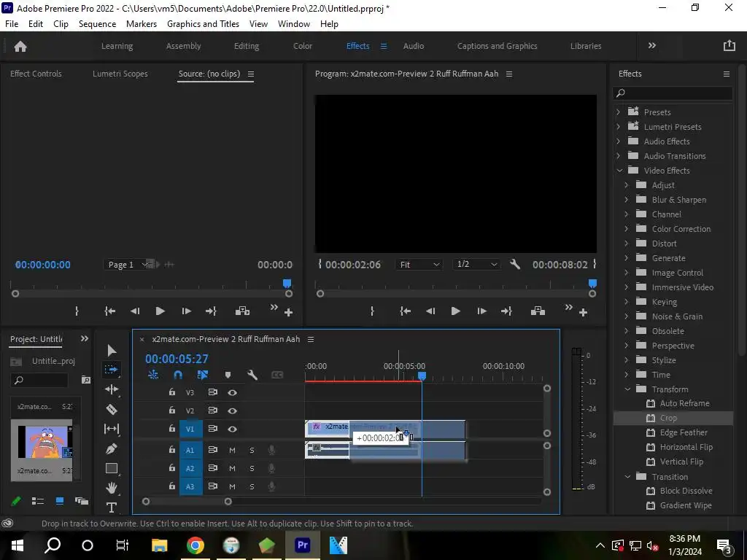
Task: Open Google Chrome from the taskbar
Action: [x=196, y=545]
